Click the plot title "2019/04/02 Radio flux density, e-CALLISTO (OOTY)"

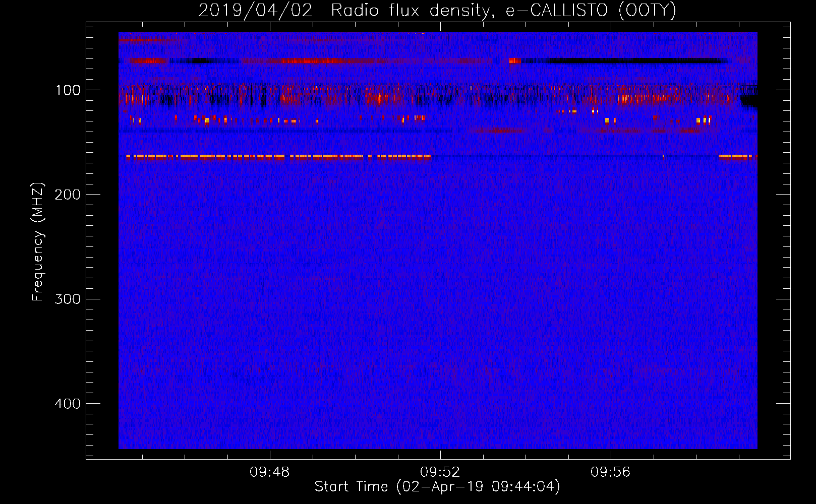pos(437,11)
